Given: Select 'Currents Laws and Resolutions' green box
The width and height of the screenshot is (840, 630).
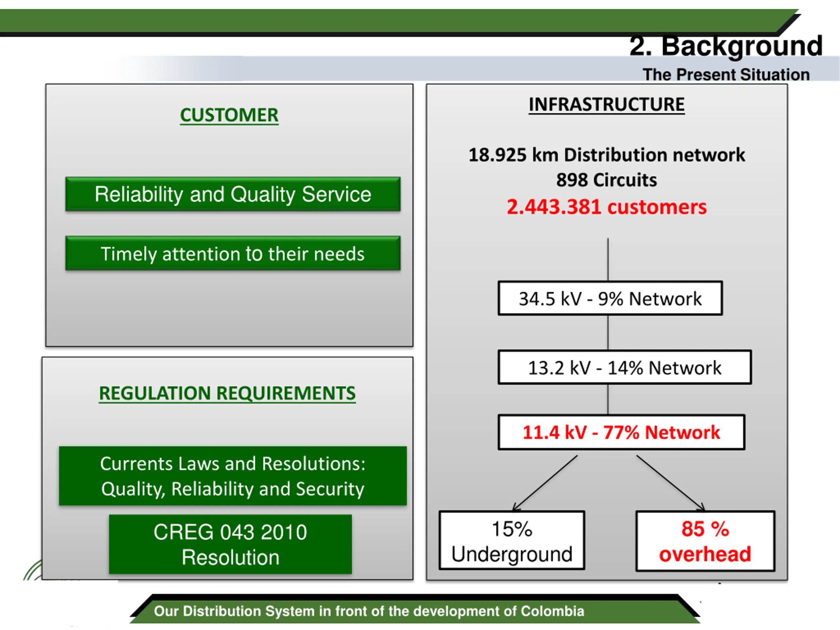Looking at the screenshot, I should 233,476.
